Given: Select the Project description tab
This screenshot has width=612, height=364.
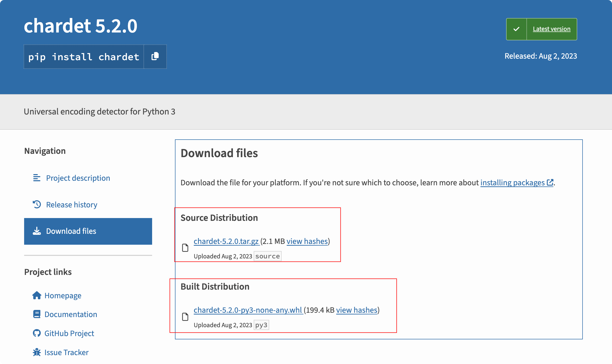Looking at the screenshot, I should pyautogui.click(x=78, y=178).
